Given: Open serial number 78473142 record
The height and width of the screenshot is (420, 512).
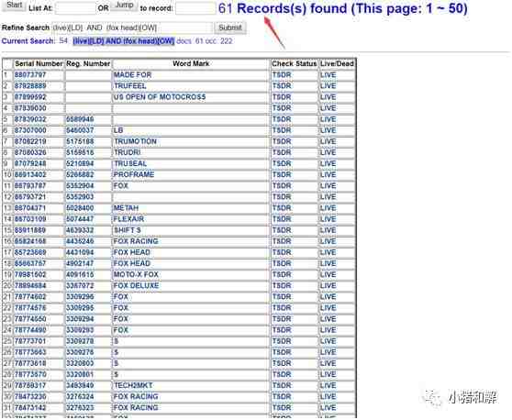Looking at the screenshot, I should tap(30, 408).
